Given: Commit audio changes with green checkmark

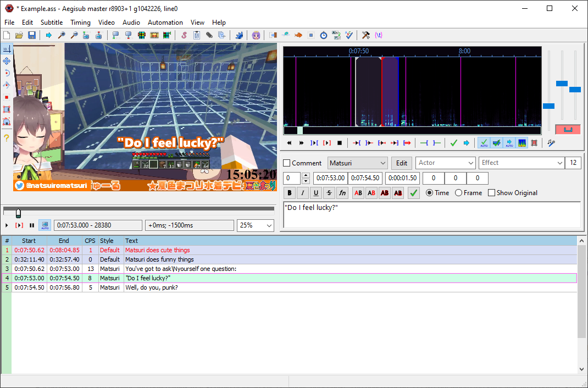Looking at the screenshot, I should 454,143.
